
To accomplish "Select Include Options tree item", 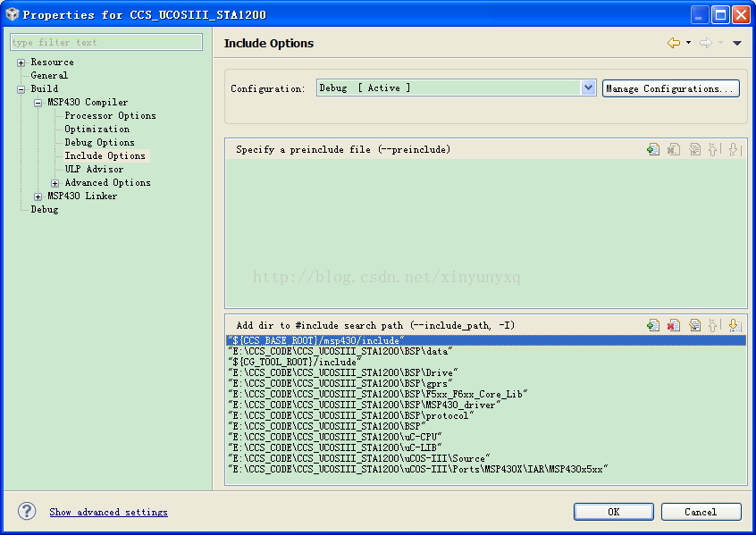I will [x=105, y=155].
